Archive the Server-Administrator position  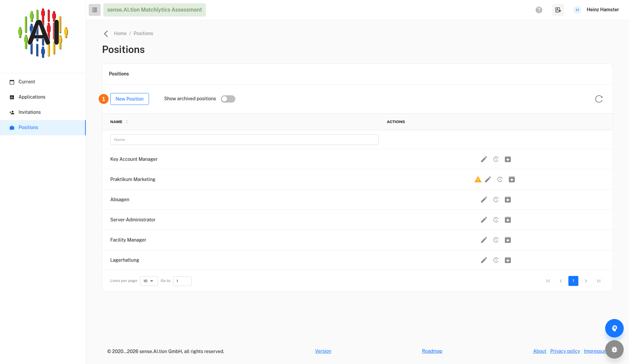(508, 220)
